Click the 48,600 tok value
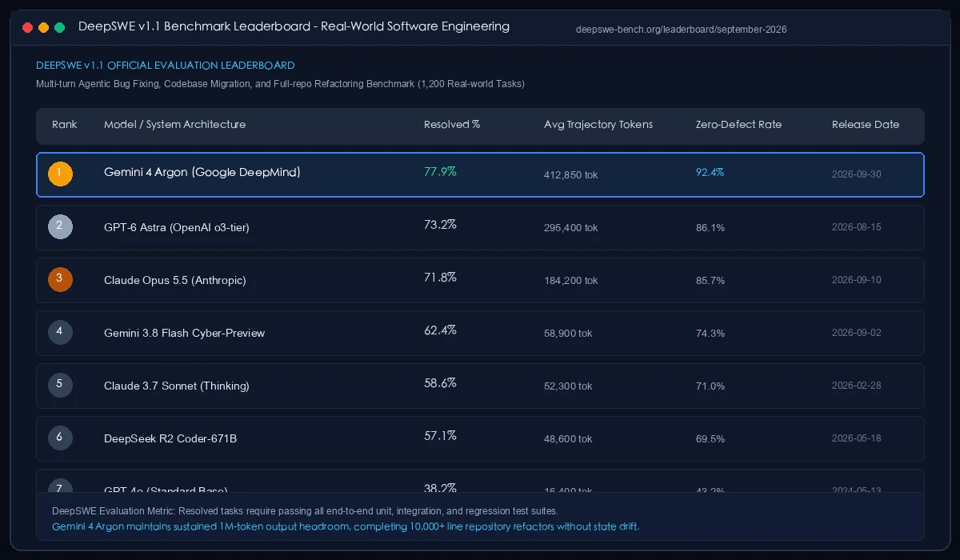Viewport: 960px width, 560px height. click(x=568, y=438)
